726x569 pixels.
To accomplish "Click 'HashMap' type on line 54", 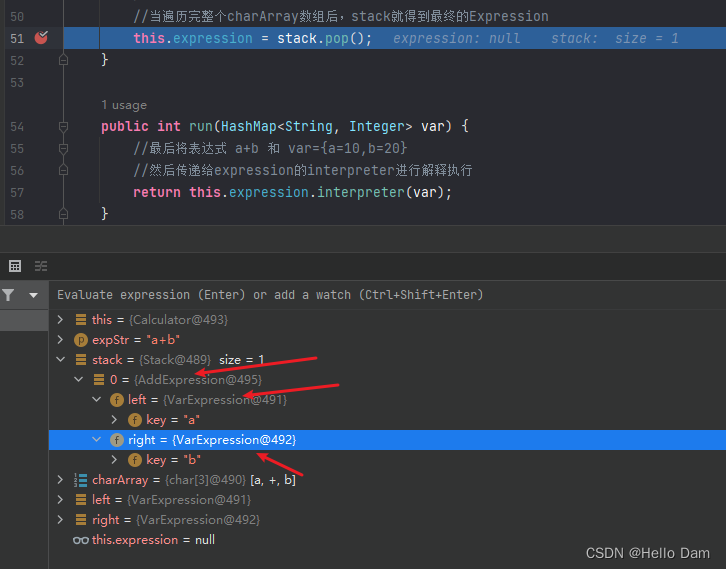I will (249, 126).
